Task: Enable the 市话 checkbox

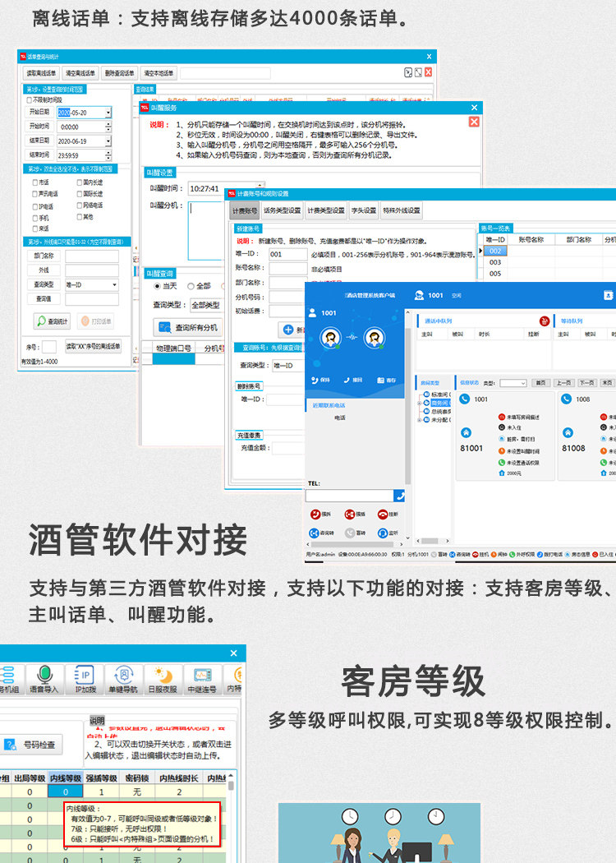Action: coord(35,182)
